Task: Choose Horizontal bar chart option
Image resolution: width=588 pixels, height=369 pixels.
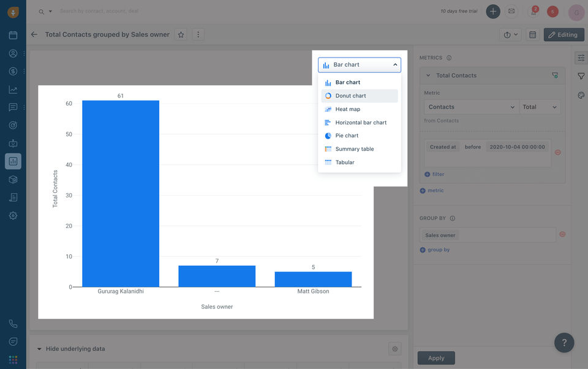Action: pos(360,123)
